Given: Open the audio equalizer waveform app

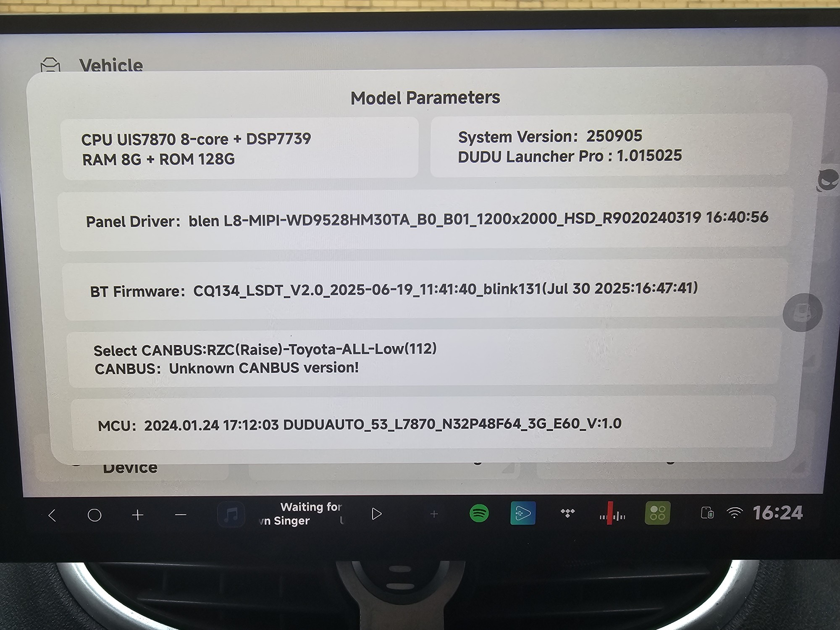Looking at the screenshot, I should tap(612, 514).
